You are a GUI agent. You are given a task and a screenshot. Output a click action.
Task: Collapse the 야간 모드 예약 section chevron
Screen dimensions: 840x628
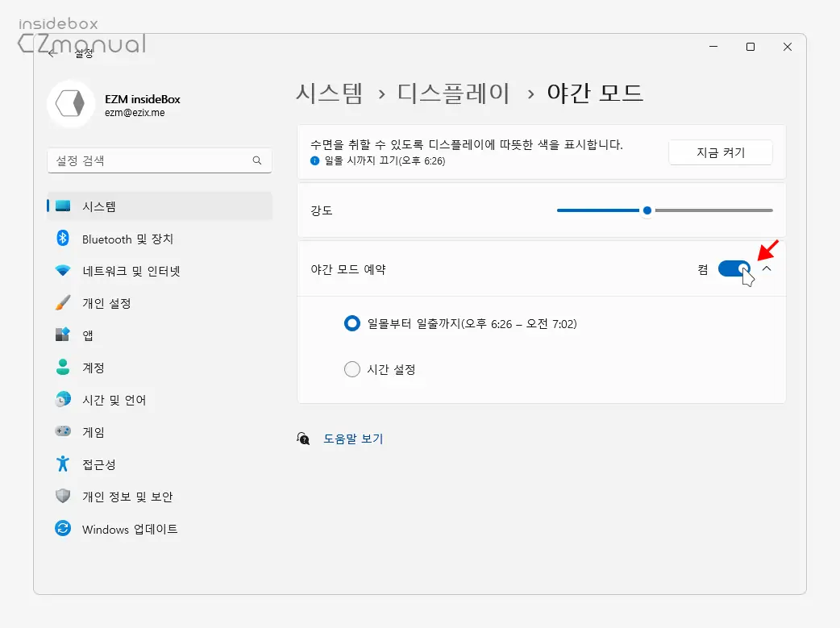(x=766, y=268)
